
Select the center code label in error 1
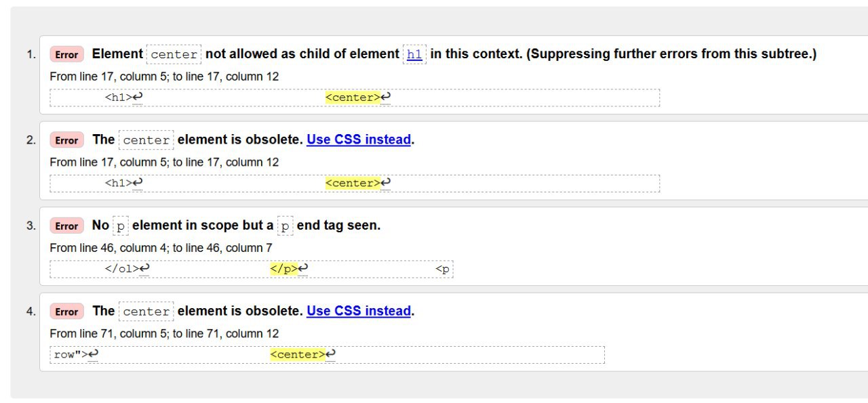pyautogui.click(x=174, y=55)
